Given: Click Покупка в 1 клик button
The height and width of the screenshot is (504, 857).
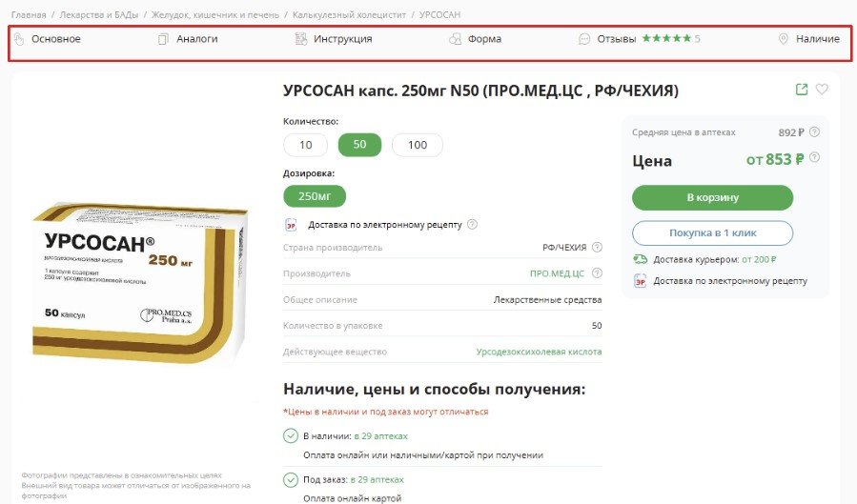Looking at the screenshot, I should point(713,233).
